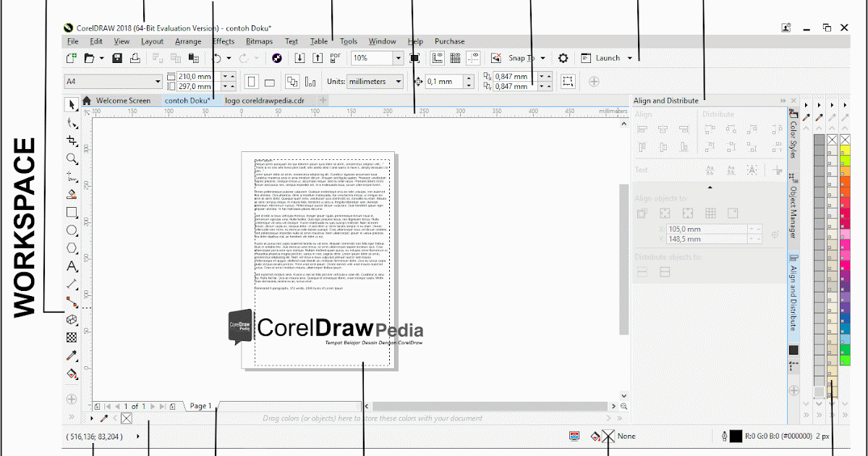
Task: Select the Text tool
Action: click(72, 266)
